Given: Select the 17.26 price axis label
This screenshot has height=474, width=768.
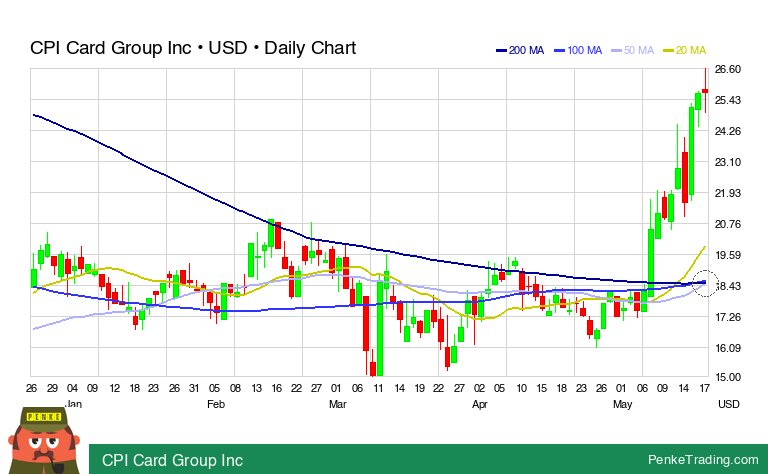Looking at the screenshot, I should [x=727, y=317].
